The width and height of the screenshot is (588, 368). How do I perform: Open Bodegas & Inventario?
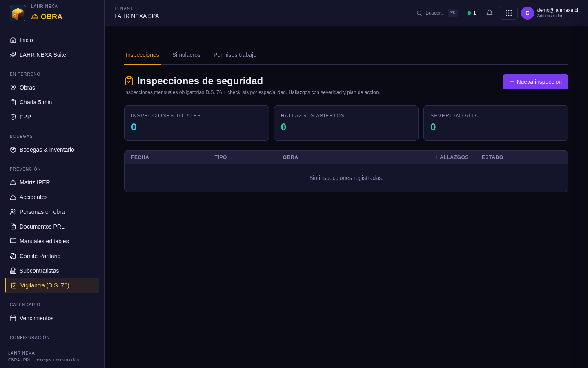tap(52, 150)
